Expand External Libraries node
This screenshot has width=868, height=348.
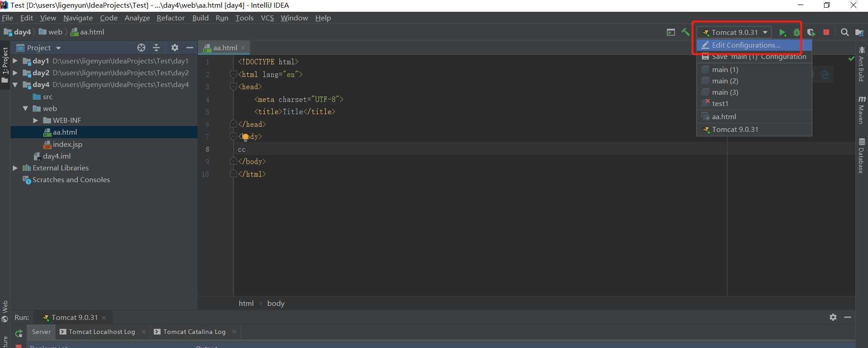coord(15,168)
